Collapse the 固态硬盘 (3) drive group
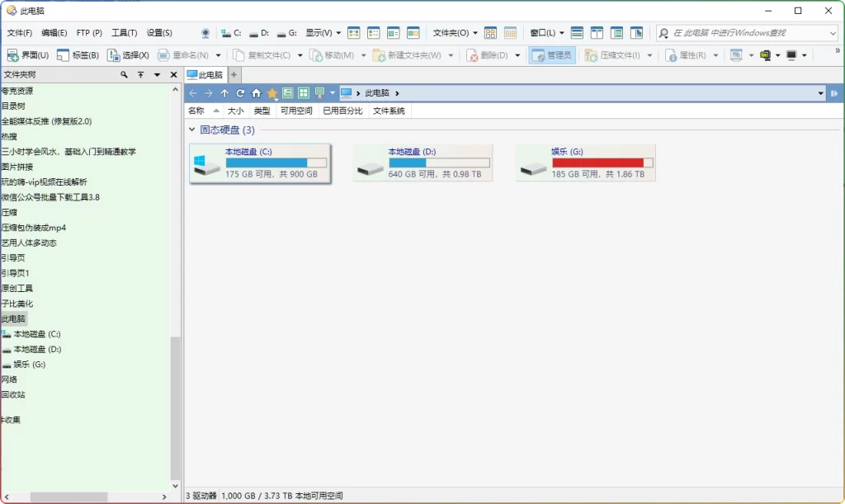Viewport: 845px width, 504px height. (x=193, y=130)
